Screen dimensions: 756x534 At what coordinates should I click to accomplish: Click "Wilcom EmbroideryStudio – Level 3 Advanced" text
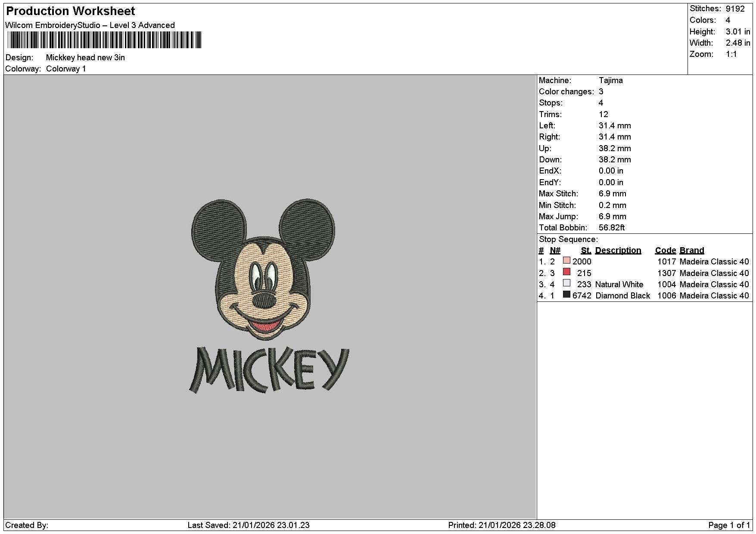(90, 25)
